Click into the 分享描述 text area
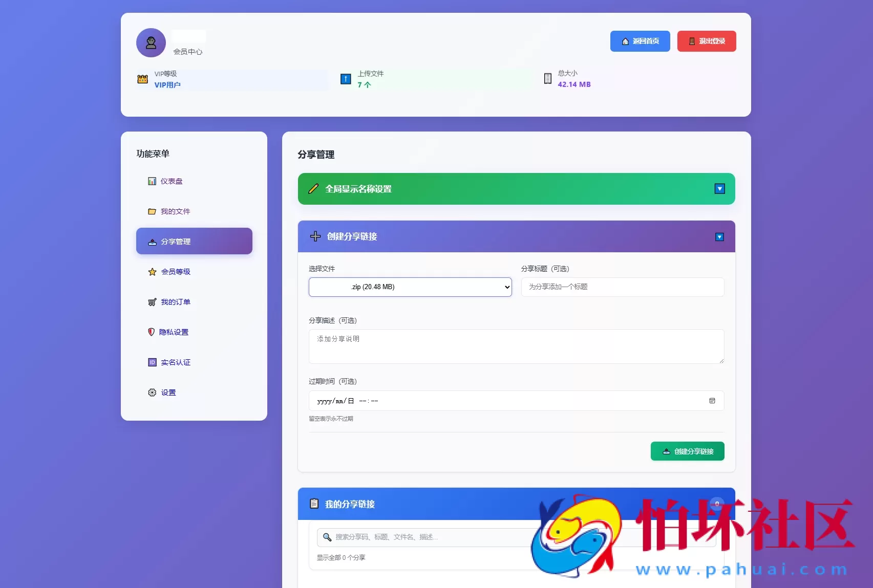 pos(516,346)
